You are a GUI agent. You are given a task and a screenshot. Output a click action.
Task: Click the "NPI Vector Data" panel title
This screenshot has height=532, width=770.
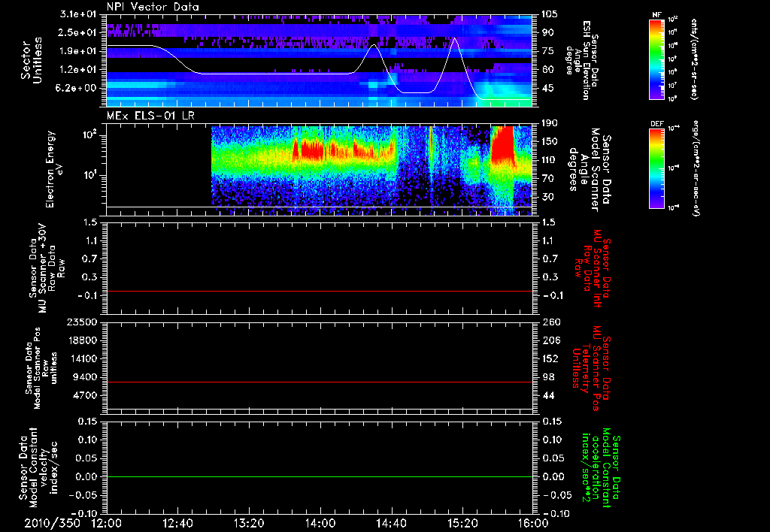153,7
